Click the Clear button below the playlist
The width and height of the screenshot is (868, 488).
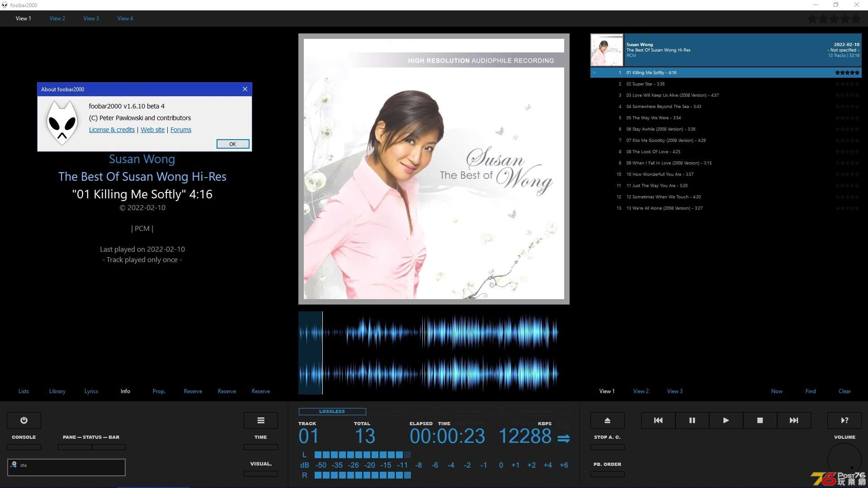(x=844, y=391)
